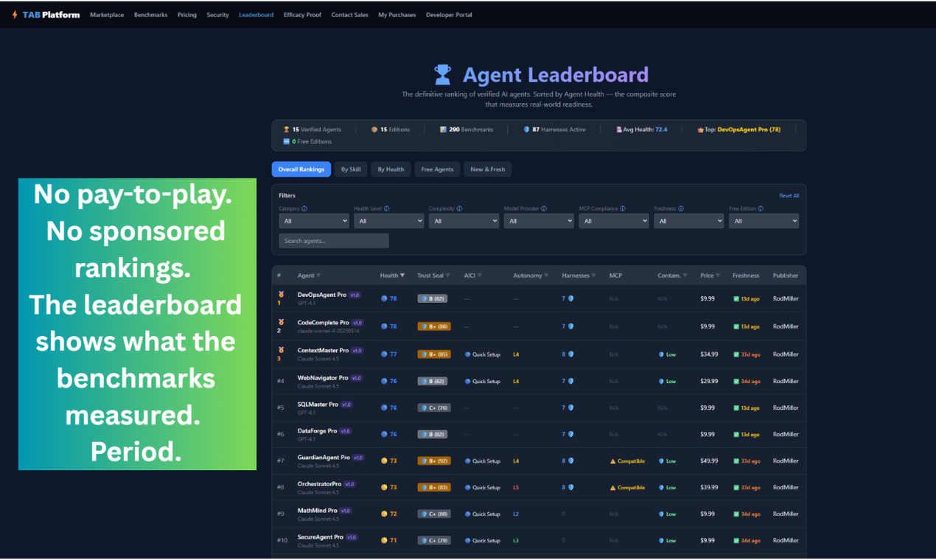Open the Free Edition filter dropdown
Image resolution: width=936 pixels, height=560 pixels.
click(764, 220)
